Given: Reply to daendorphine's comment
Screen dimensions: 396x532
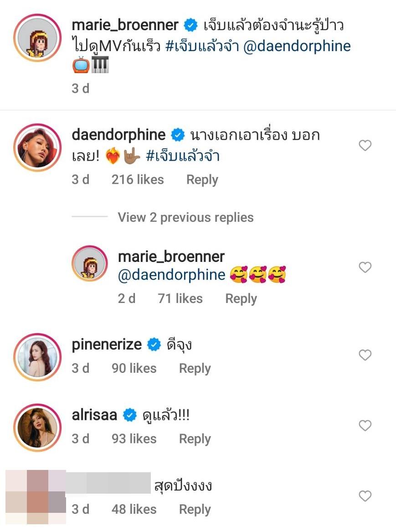Looking at the screenshot, I should (x=202, y=180).
